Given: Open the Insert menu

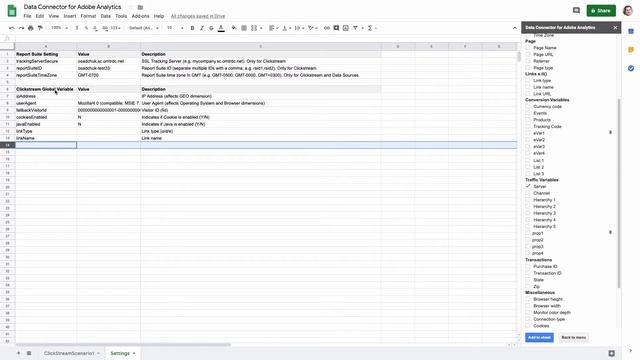Looking at the screenshot, I should [x=70, y=16].
